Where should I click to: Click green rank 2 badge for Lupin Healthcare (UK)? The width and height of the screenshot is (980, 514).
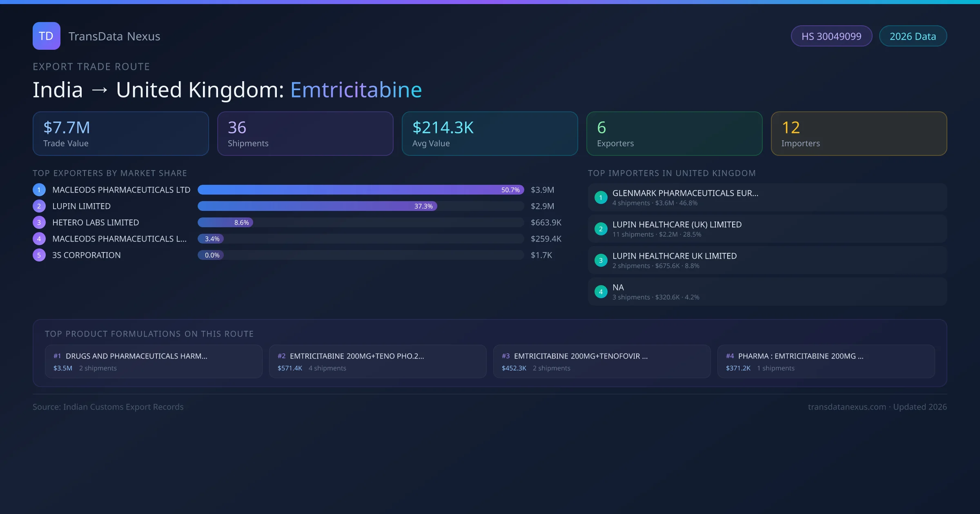coord(601,229)
